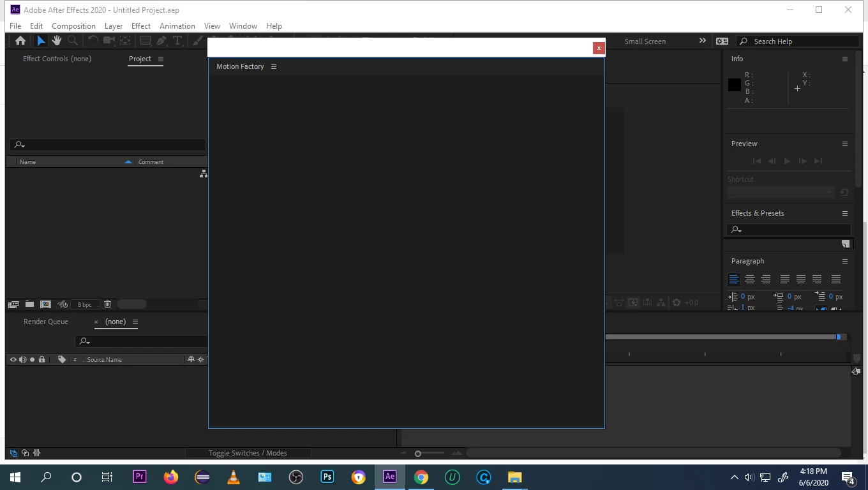Viewport: 868px width, 490px height.
Task: Click Interpret Footage icon in Project panel
Action: pos(13,304)
